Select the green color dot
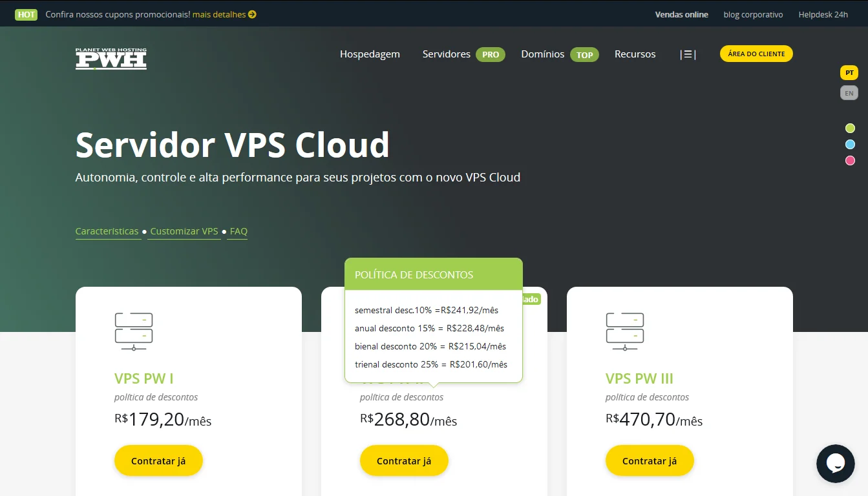868x496 pixels. click(850, 128)
